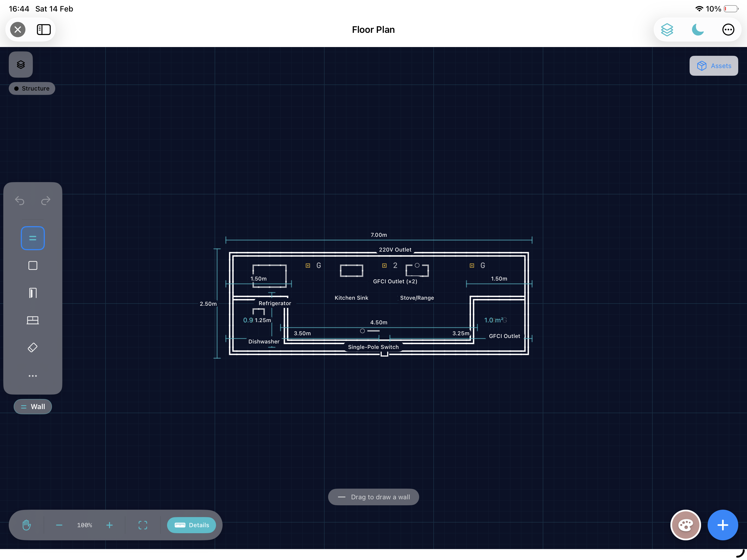Screen dimensions: 747x560
Task: Click the fit-to-screen framing icon
Action: (142, 525)
